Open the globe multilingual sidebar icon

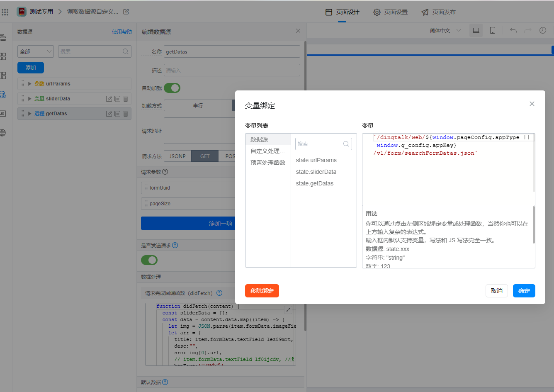(3, 133)
